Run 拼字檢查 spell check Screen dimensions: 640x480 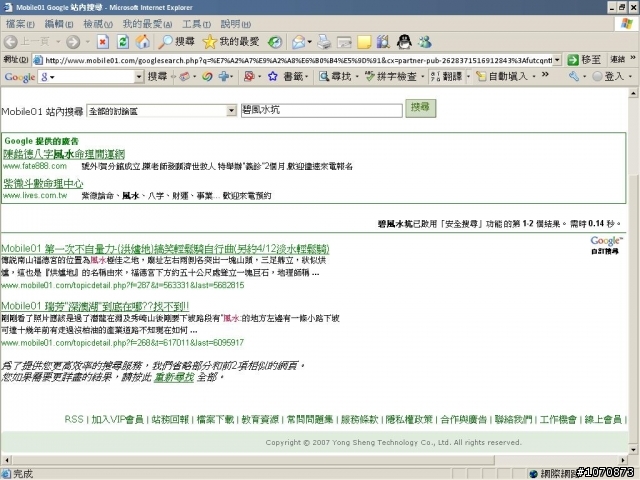coord(391,76)
